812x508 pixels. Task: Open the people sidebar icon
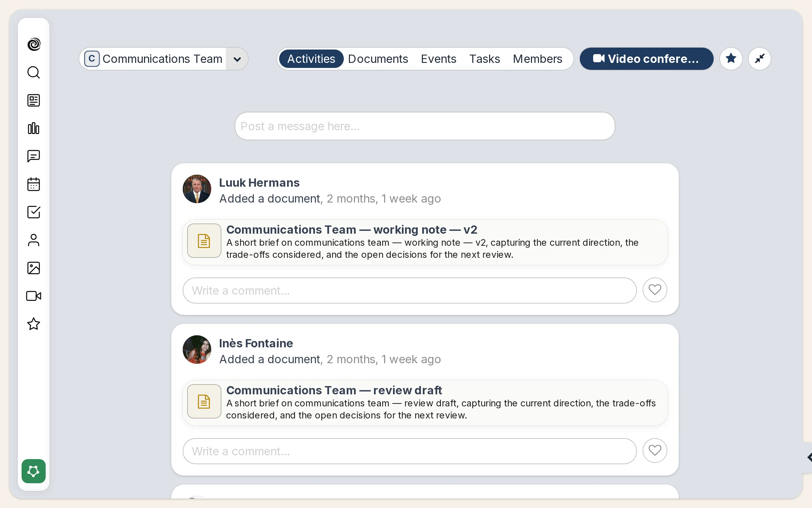click(34, 240)
